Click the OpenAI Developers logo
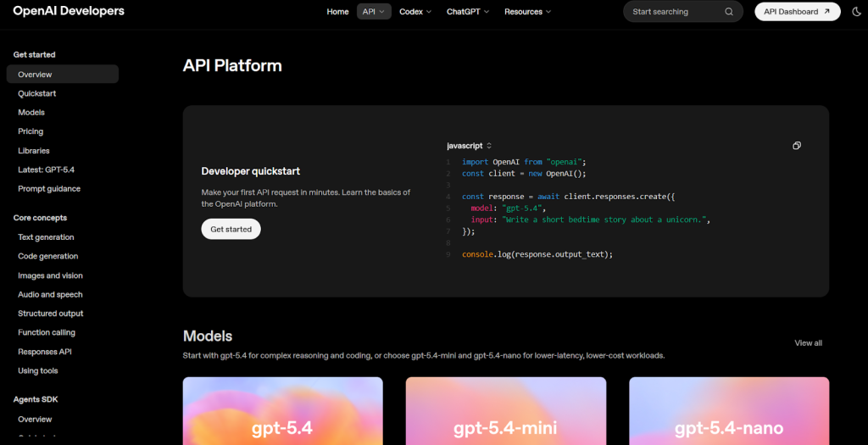This screenshot has height=445, width=868. pos(69,11)
